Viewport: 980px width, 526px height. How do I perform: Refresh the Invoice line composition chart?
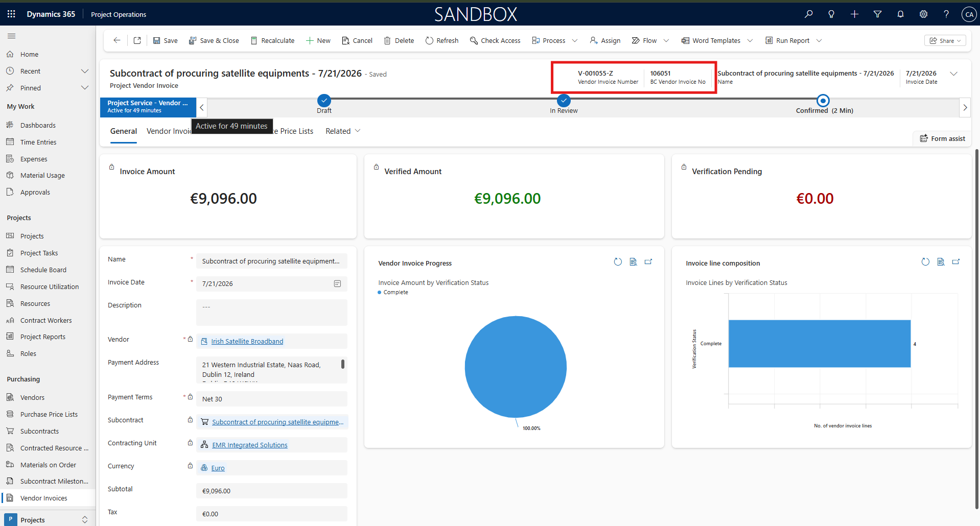pos(925,262)
